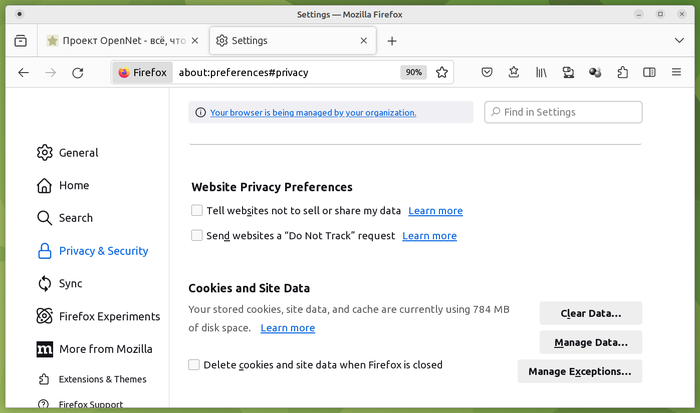Image resolution: width=700 pixels, height=413 pixels.
Task: Click the Clear Data... button
Action: (x=590, y=313)
